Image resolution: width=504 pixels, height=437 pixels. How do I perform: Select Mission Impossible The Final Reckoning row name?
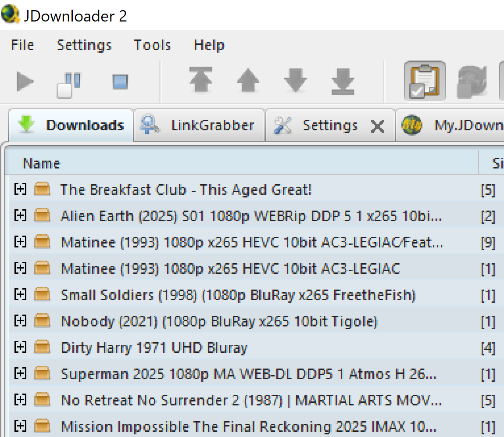pos(249,427)
